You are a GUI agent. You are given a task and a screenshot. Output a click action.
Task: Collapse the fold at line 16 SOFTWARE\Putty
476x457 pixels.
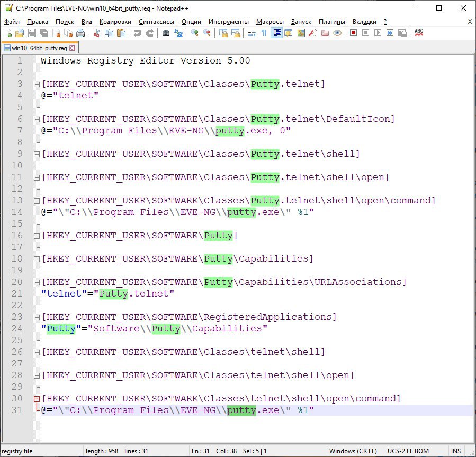tap(37, 236)
